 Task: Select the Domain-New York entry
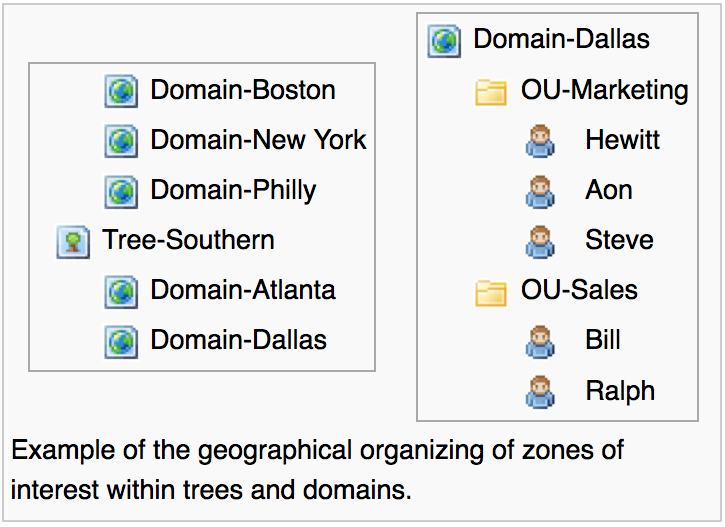coord(258,140)
